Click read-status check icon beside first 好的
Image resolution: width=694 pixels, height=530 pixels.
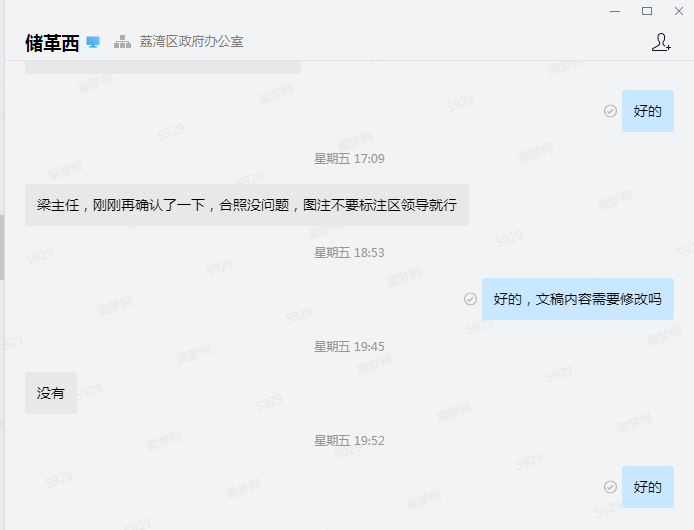610,111
